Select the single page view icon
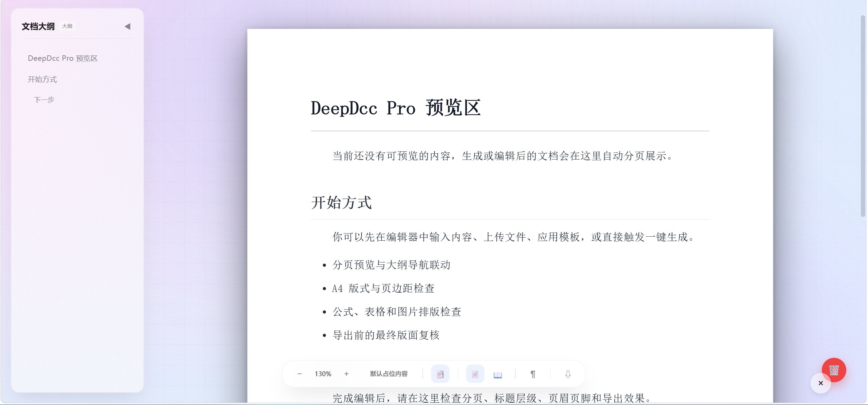Image resolution: width=868 pixels, height=405 pixels. point(475,374)
